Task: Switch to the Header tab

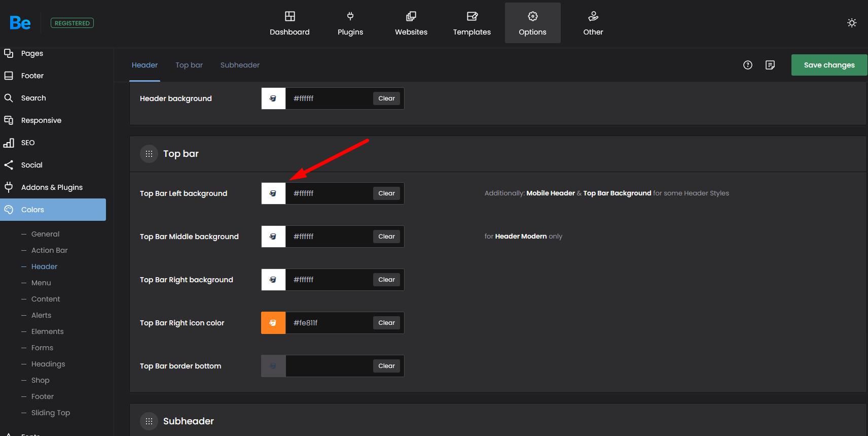Action: tap(144, 65)
